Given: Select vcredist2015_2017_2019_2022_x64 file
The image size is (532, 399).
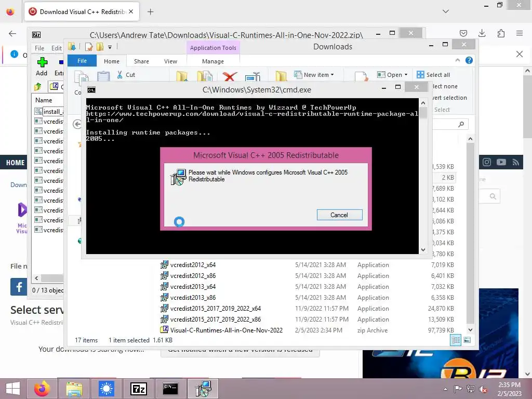Looking at the screenshot, I should click(215, 308).
